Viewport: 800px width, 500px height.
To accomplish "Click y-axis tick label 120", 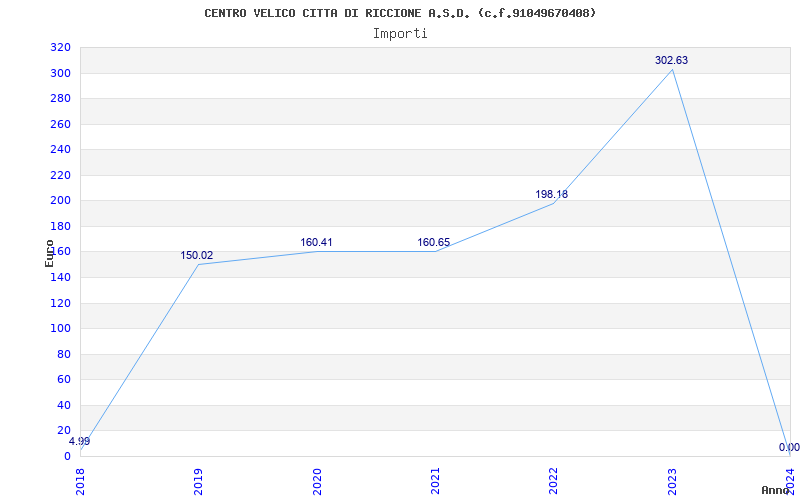I will [61, 304].
